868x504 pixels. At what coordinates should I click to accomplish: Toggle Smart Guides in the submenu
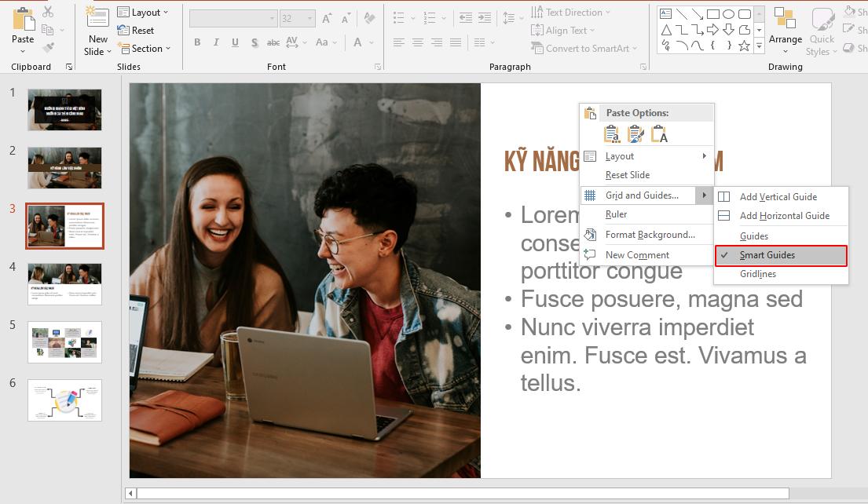click(767, 254)
